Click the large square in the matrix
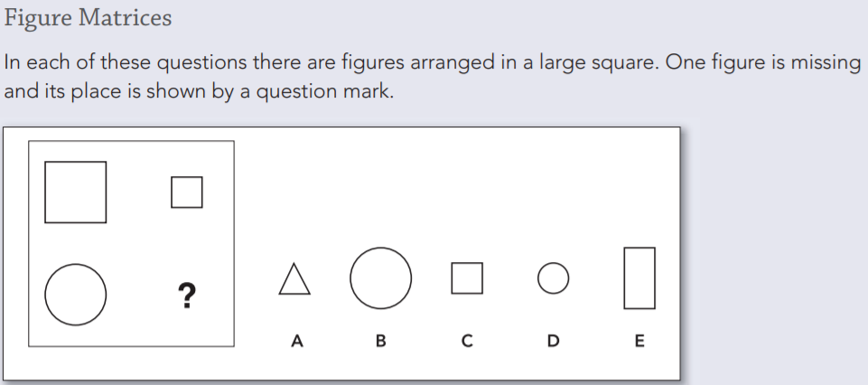The image size is (868, 385). (75, 192)
